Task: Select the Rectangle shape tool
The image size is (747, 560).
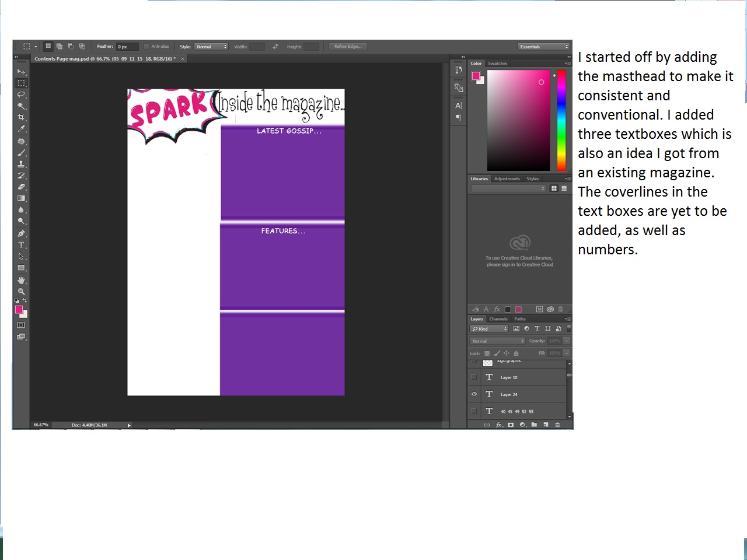Action: point(21,268)
